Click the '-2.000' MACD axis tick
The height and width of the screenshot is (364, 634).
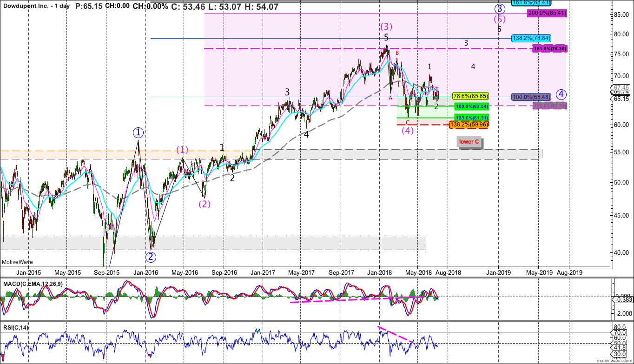pyautogui.click(x=622, y=313)
